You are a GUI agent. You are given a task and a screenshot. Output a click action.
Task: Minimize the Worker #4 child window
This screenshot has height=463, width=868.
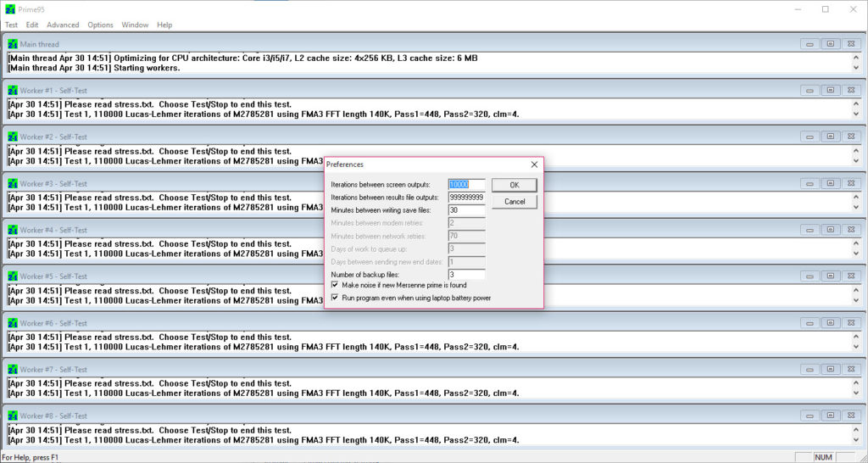pyautogui.click(x=810, y=230)
